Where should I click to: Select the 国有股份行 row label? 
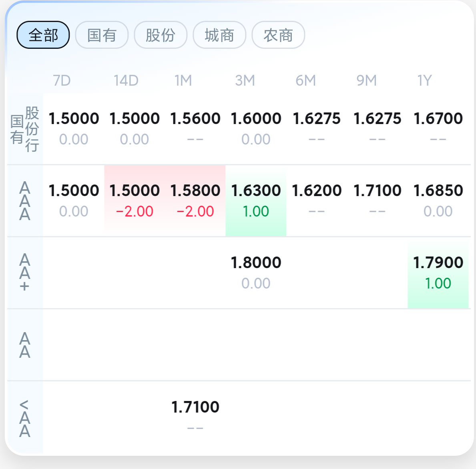(25, 129)
